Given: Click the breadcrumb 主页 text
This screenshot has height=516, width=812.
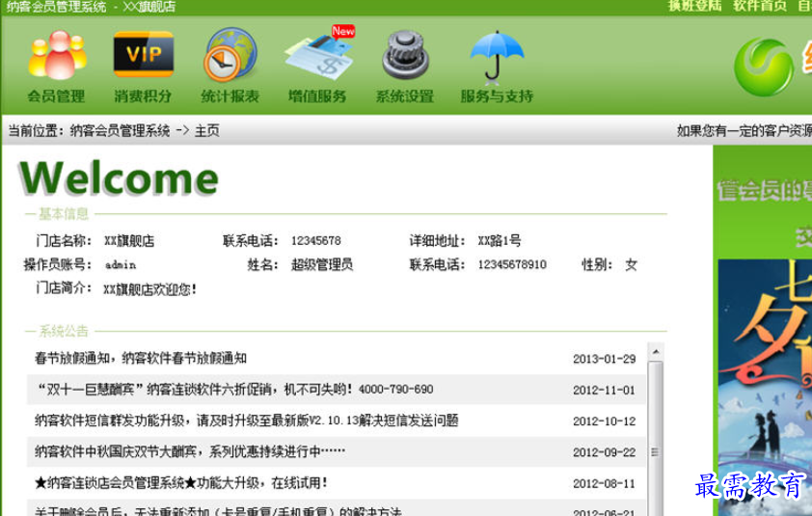Looking at the screenshot, I should [x=207, y=130].
